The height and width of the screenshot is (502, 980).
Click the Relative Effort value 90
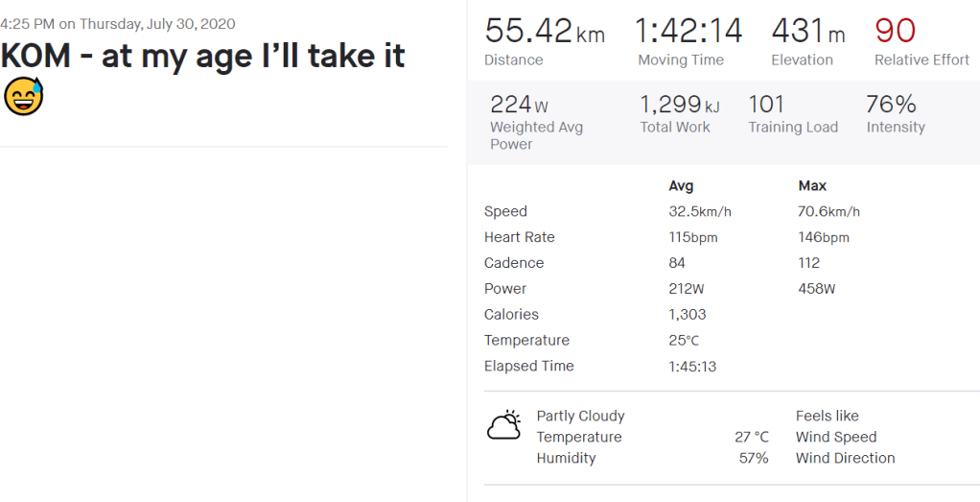click(x=895, y=31)
